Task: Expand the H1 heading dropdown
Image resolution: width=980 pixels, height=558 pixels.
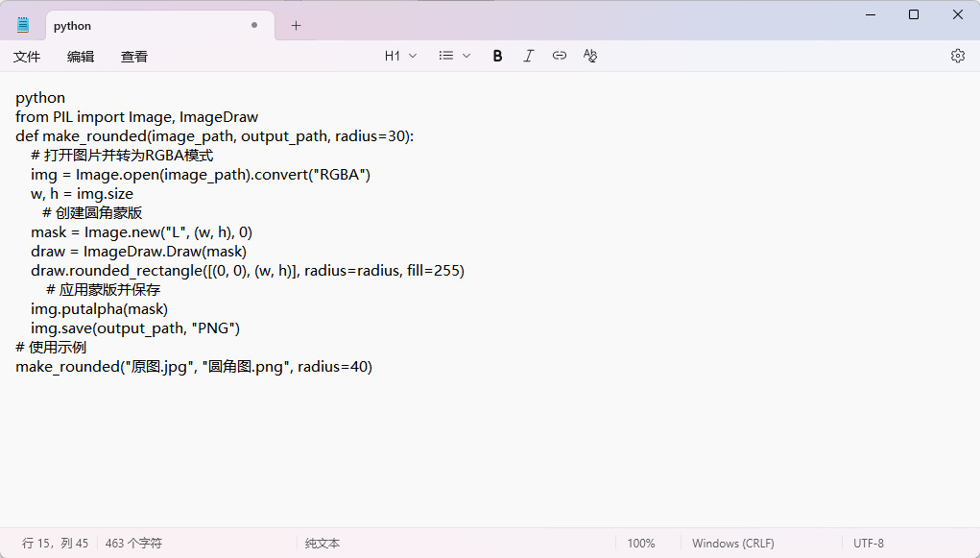Action: tap(400, 56)
